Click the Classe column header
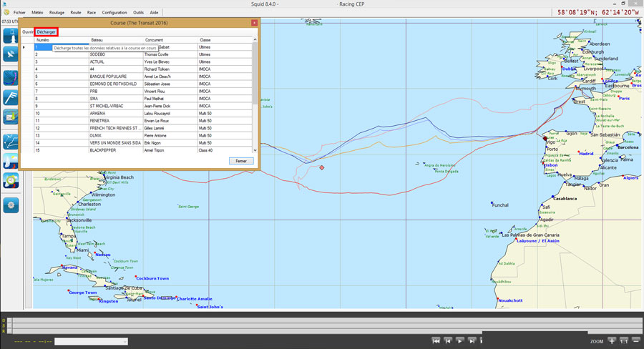This screenshot has height=349, width=644. [x=205, y=40]
